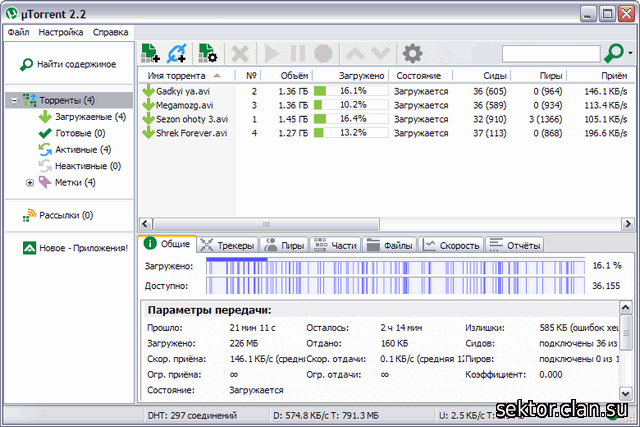Switch to the Отчёты tab

pyautogui.click(x=515, y=245)
